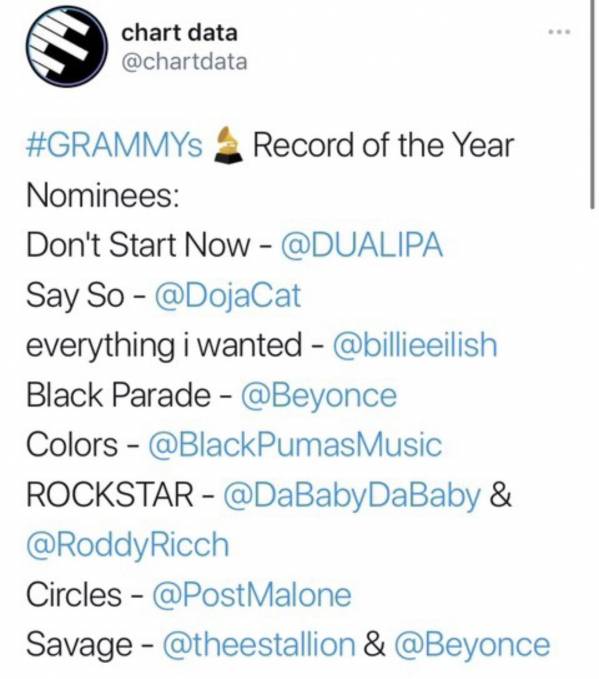Screen dimensions: 599x679
Task: Open the #GRAMMYs hashtag
Action: click(x=114, y=145)
